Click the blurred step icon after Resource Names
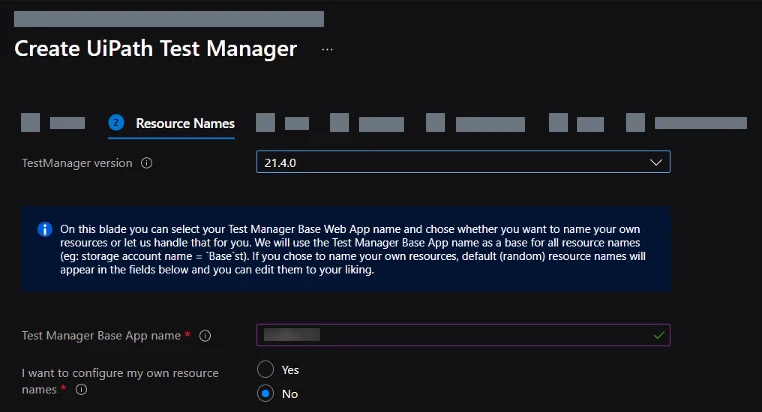 265,123
